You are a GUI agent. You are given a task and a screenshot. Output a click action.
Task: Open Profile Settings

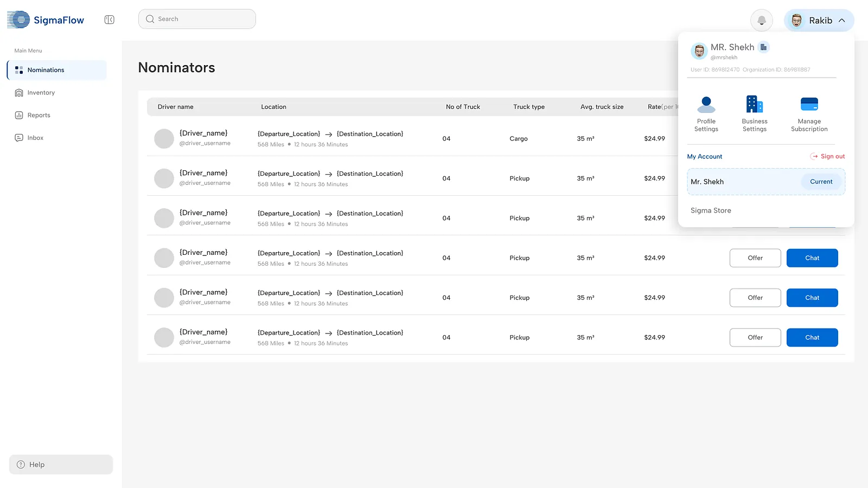pyautogui.click(x=706, y=114)
